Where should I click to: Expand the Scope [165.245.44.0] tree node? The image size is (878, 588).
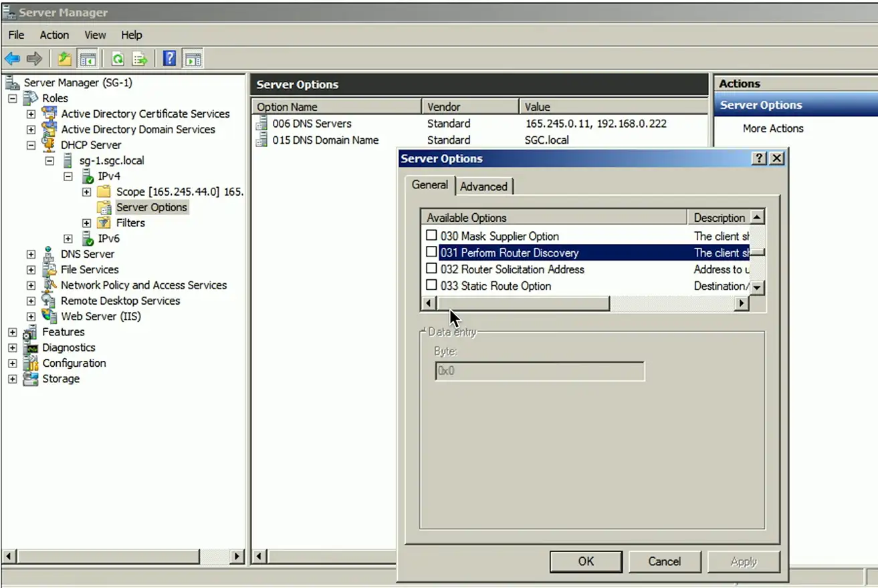point(86,192)
